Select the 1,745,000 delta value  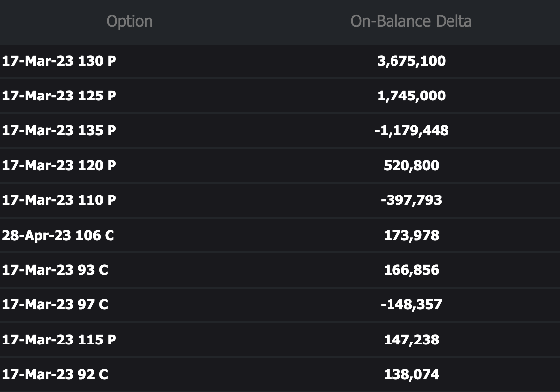(x=411, y=96)
